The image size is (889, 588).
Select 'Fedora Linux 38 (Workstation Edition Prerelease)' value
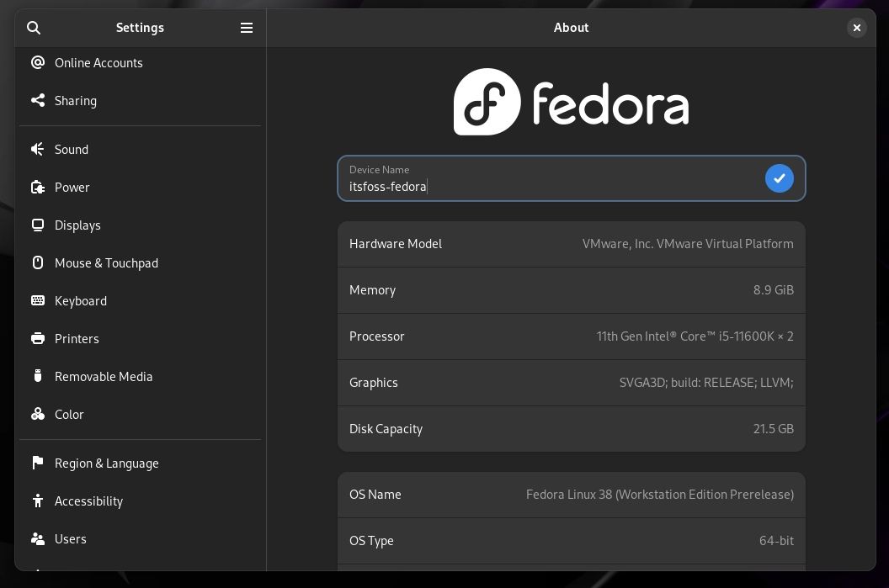click(x=660, y=495)
